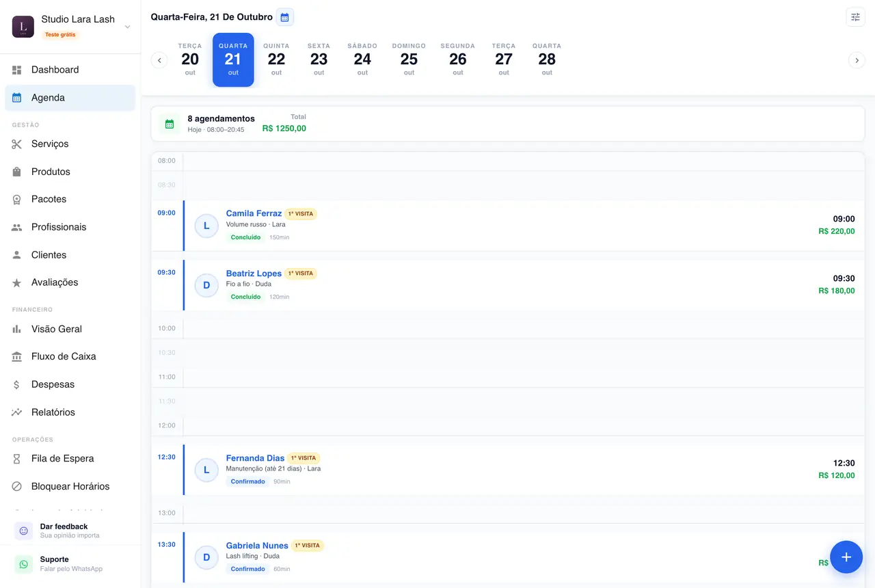The image size is (875, 588).
Task: Open the calendar date picker icon
Action: (285, 17)
